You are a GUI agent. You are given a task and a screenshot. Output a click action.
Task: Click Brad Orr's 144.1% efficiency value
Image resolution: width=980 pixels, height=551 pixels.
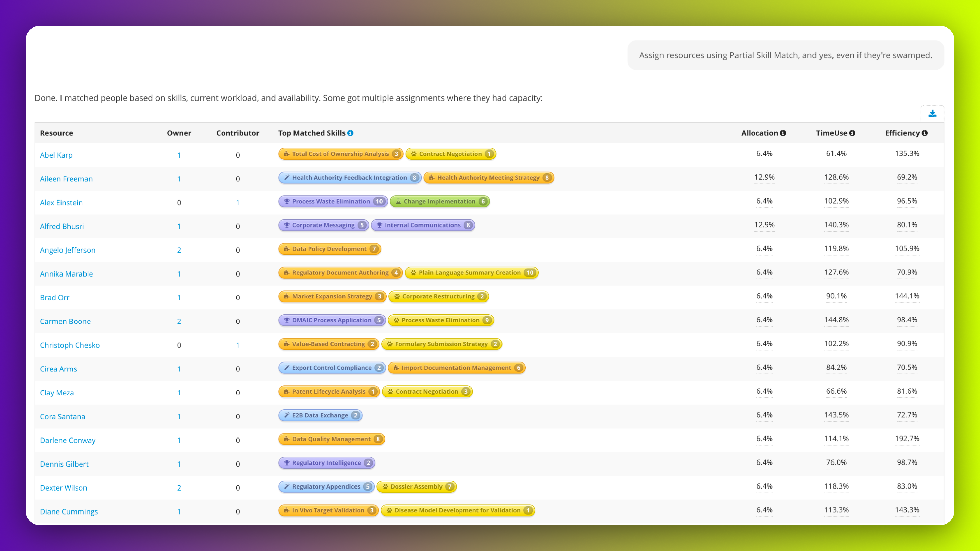(x=907, y=296)
